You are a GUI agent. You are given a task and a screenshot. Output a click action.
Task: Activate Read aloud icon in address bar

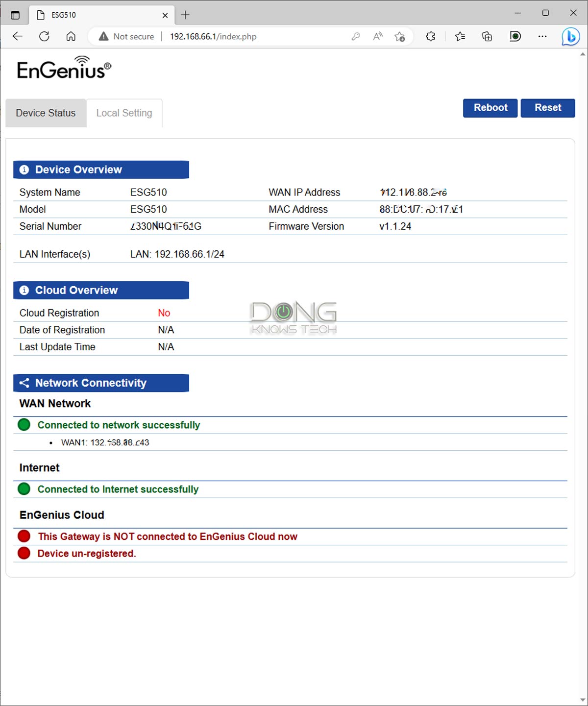click(378, 36)
